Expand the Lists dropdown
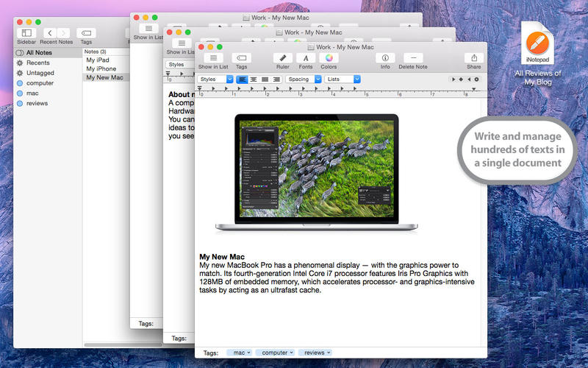Screen dimensions: 588x368 (343, 79)
